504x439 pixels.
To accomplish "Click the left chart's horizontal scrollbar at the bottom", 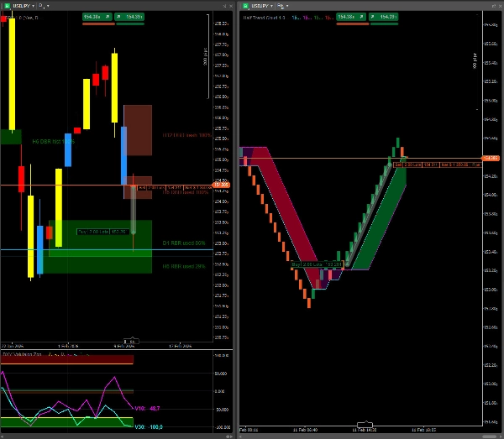I will coord(134,341).
